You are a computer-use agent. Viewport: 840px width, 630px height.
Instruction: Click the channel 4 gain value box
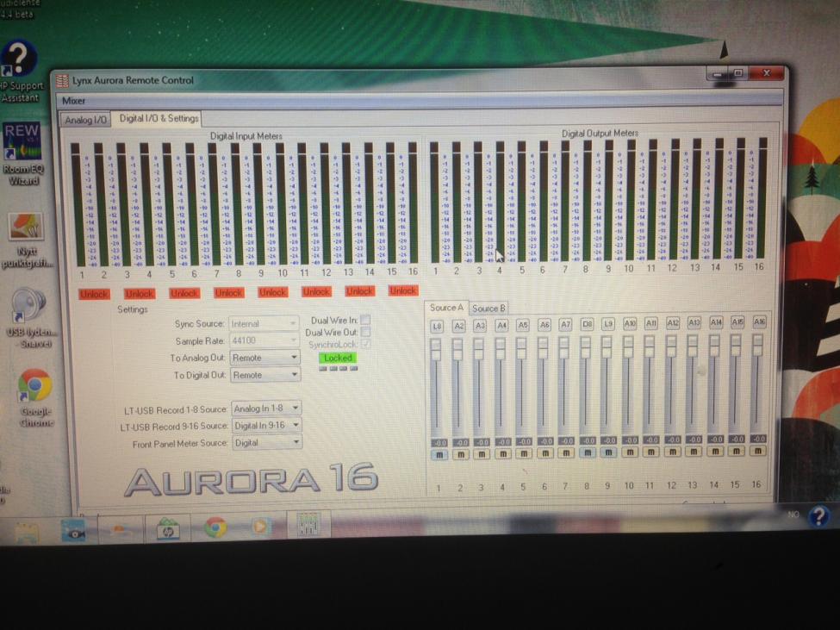[x=503, y=442]
